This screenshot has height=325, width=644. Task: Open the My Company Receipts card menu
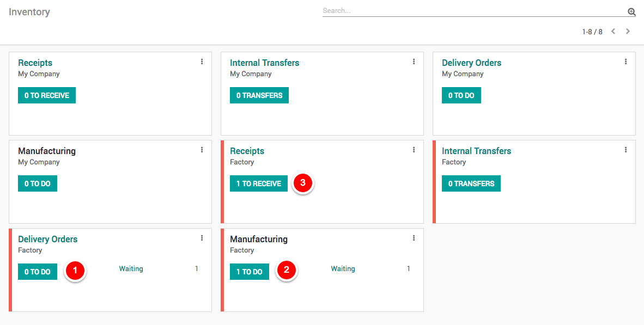(x=202, y=62)
